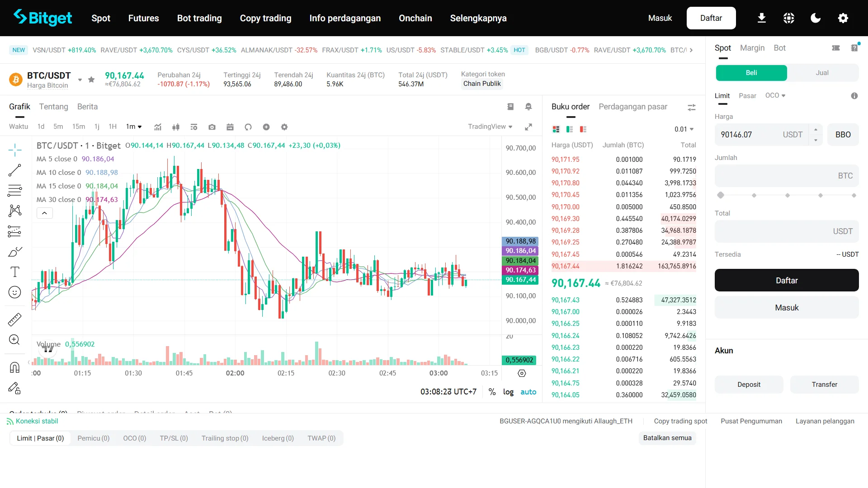Open the chart settings gear icon
868x488 pixels.
click(284, 127)
